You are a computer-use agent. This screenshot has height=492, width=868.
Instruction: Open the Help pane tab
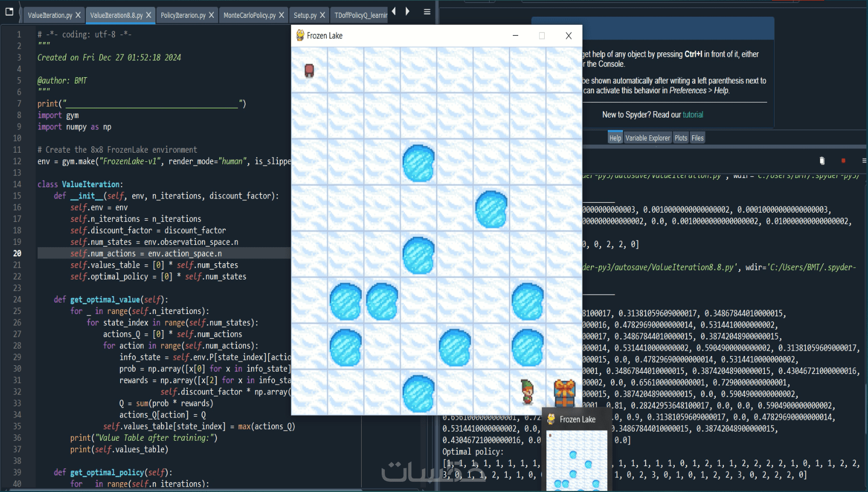point(615,138)
